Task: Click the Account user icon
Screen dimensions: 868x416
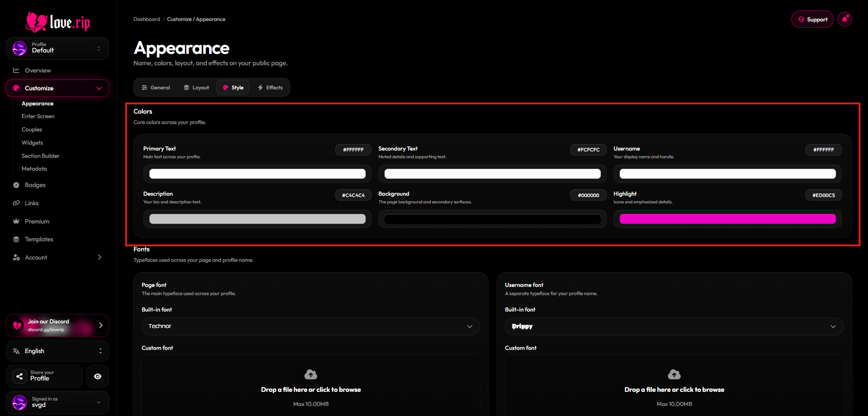Action: [16, 257]
